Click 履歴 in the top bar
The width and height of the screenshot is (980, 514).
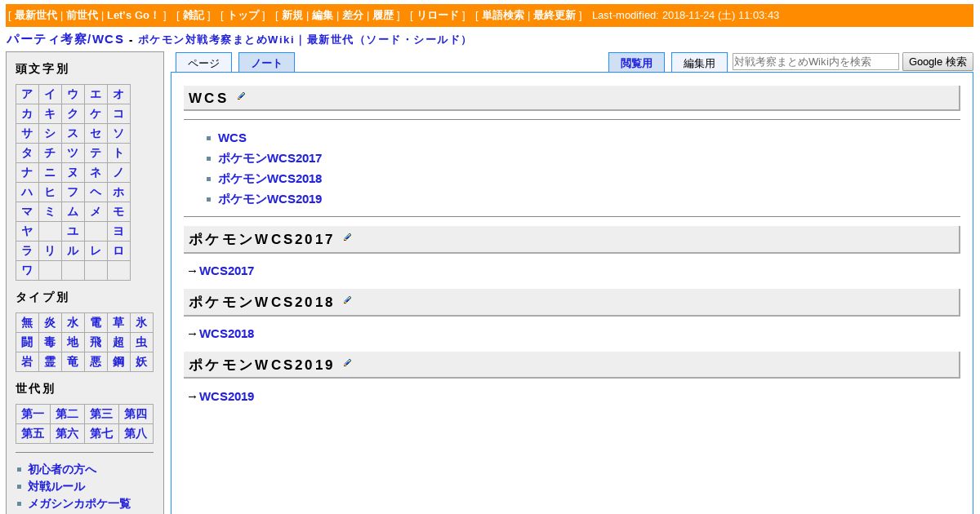tap(383, 16)
